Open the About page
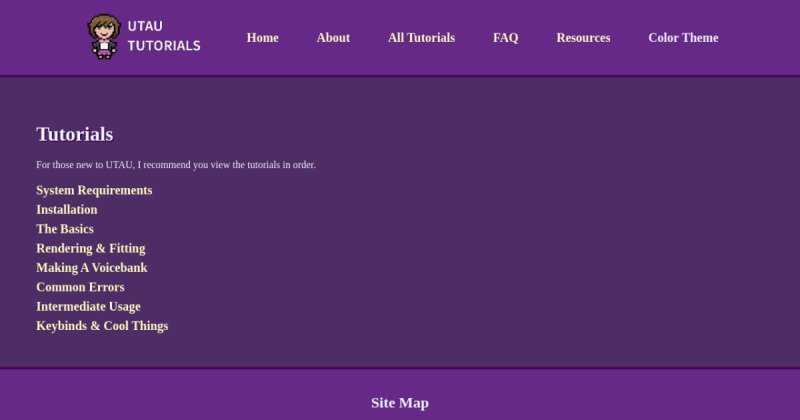 point(333,38)
